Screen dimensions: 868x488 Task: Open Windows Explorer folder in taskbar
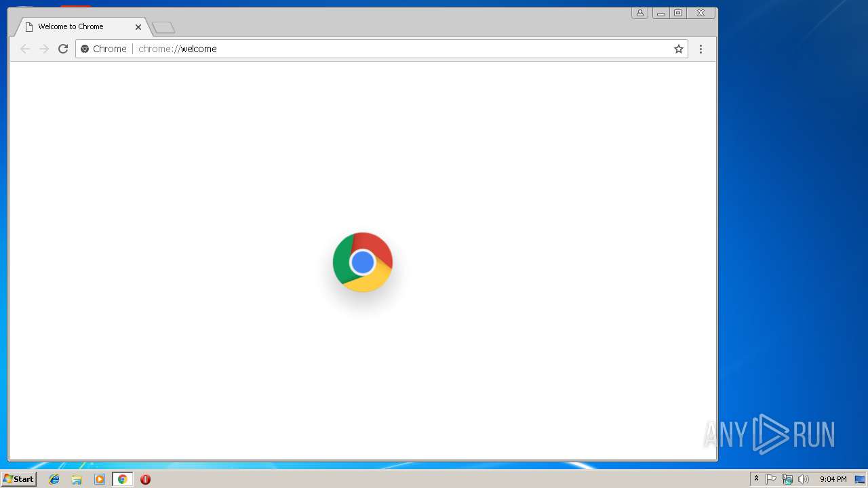[77, 479]
